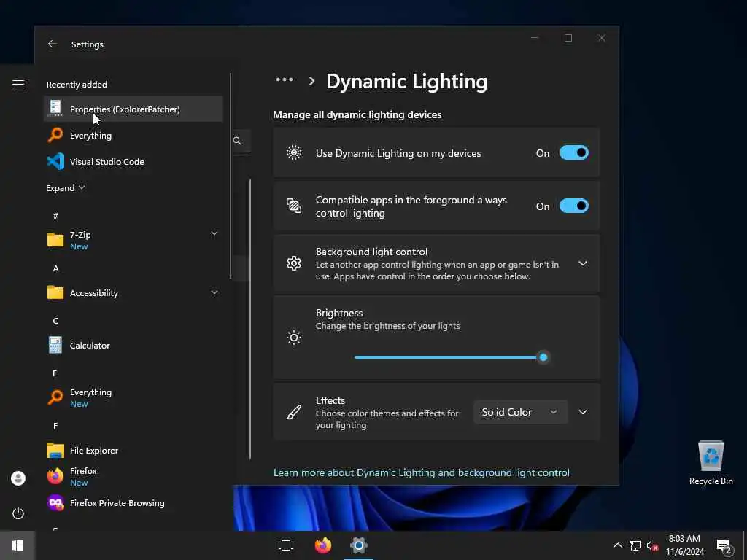
Task: Launch Calculator app
Action: pyautogui.click(x=133, y=345)
